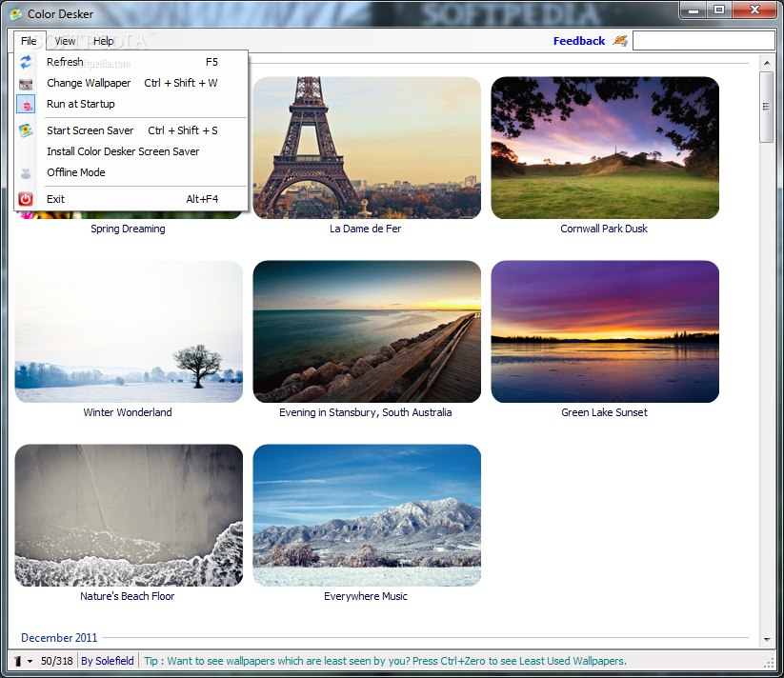Open the Help menu
The image size is (784, 678).
[104, 41]
